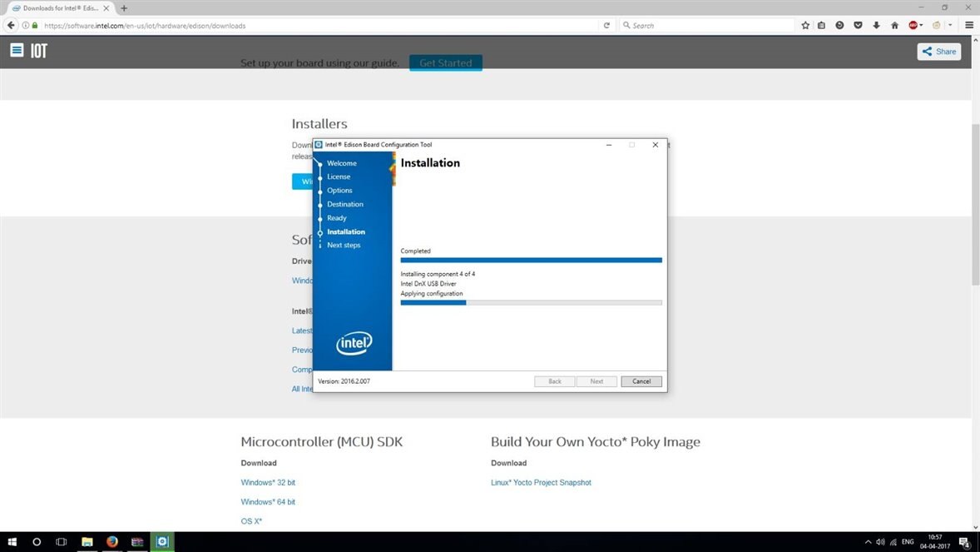The image size is (980, 552).
Task: Click the URL address bar
Action: (319, 26)
